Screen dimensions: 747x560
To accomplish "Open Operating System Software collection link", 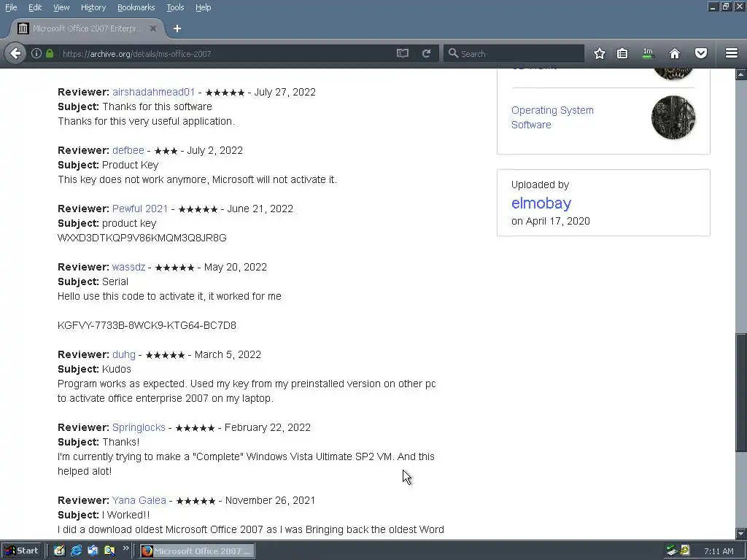I will pos(552,117).
